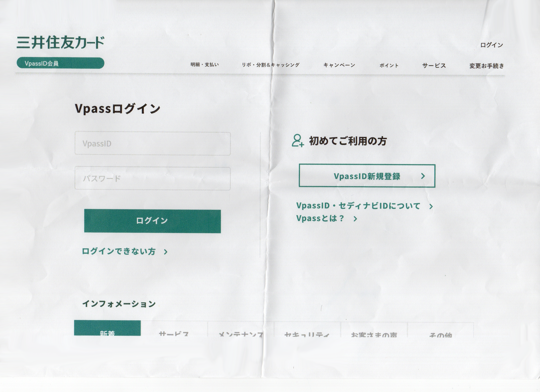Screen dimensions: 540x392
Task: Click the chevron after Vpassとは？
Action: [x=355, y=219]
